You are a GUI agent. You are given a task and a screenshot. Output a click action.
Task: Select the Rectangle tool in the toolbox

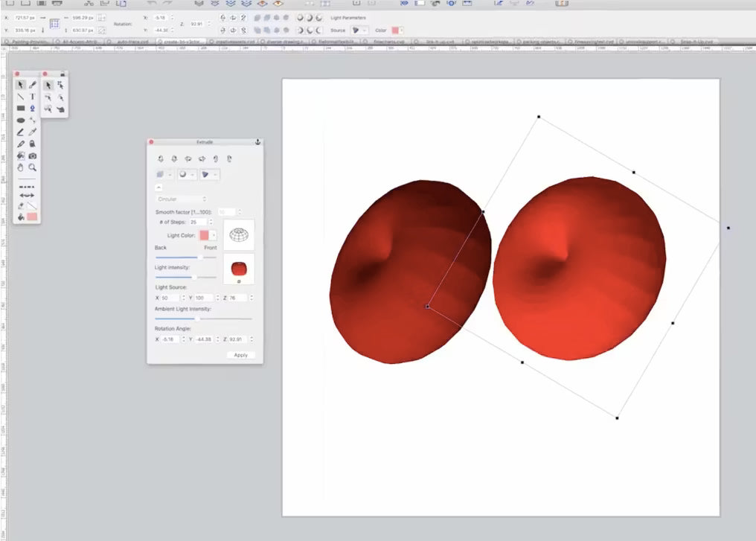pos(21,108)
